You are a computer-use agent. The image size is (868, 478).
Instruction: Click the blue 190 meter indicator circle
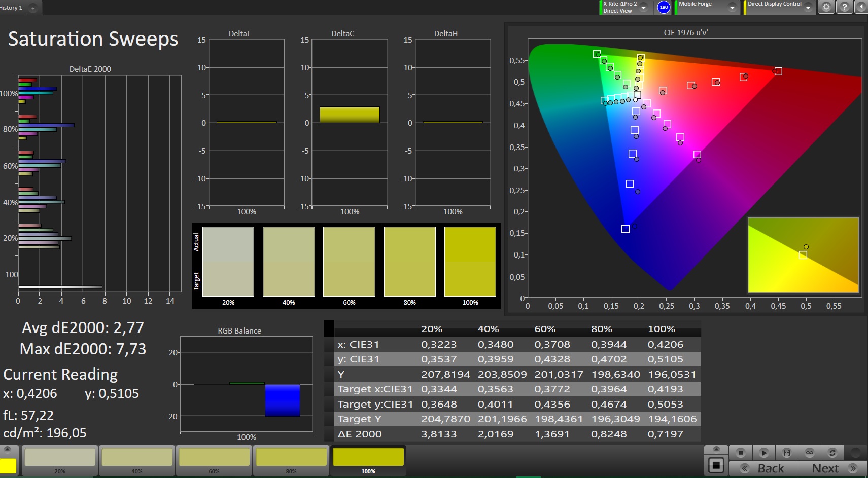click(663, 7)
